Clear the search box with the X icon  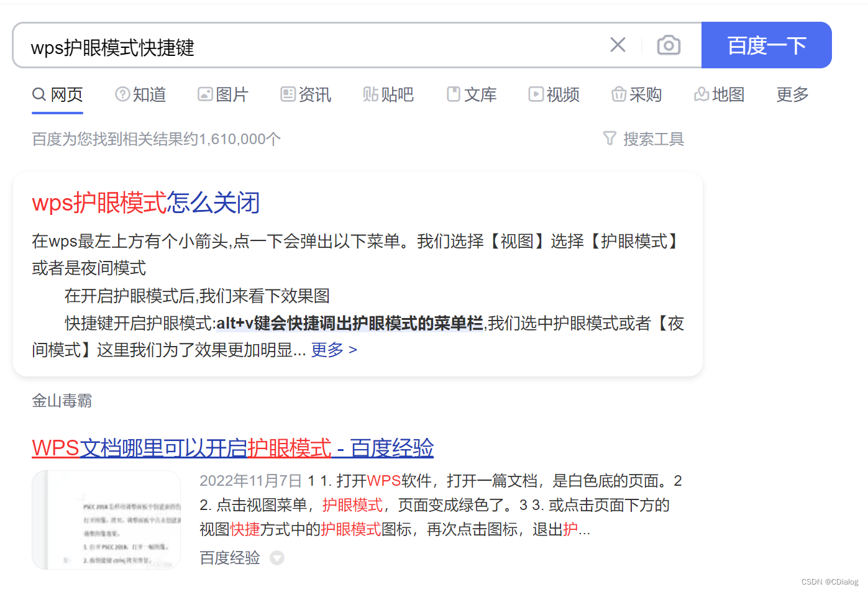(x=617, y=44)
